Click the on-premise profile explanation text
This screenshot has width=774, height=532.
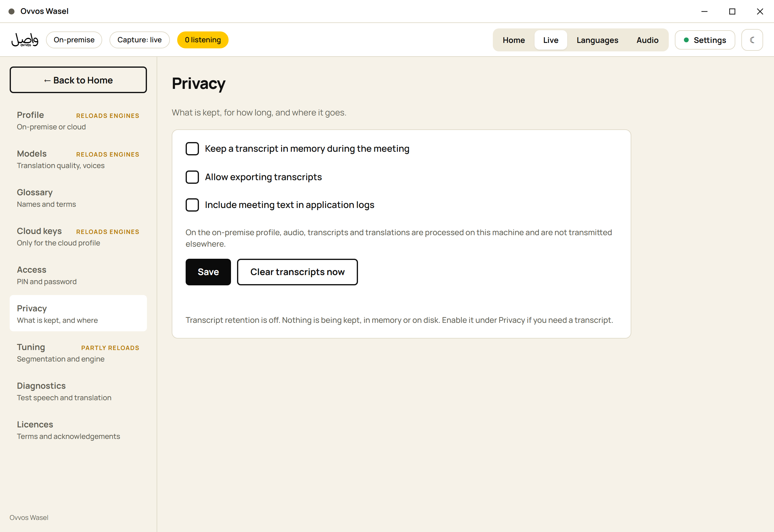coord(399,238)
